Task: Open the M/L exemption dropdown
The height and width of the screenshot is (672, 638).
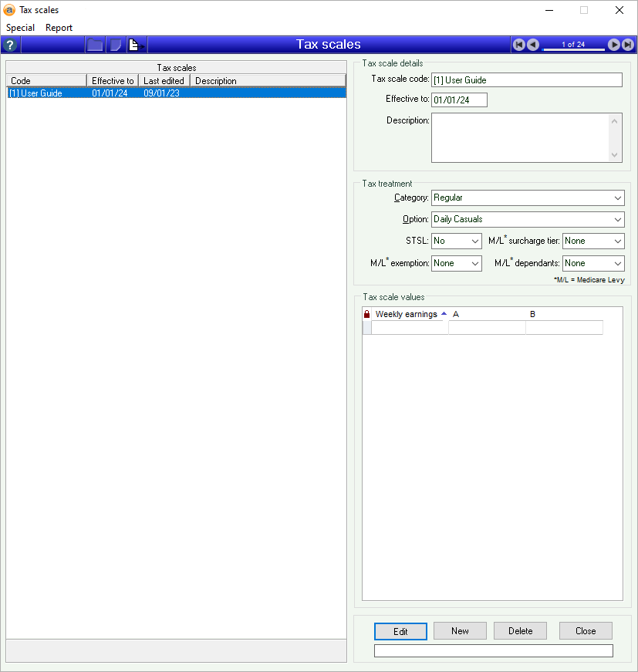Action: pyautogui.click(x=456, y=263)
